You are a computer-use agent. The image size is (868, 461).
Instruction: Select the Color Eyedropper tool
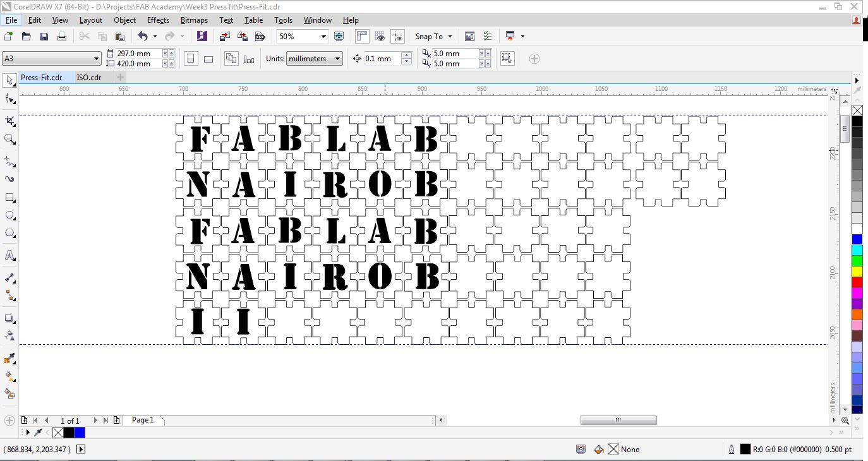pyautogui.click(x=9, y=359)
